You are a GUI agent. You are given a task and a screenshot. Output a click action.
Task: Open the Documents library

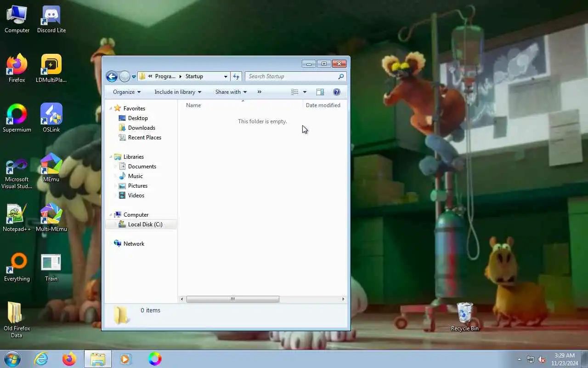pos(142,167)
